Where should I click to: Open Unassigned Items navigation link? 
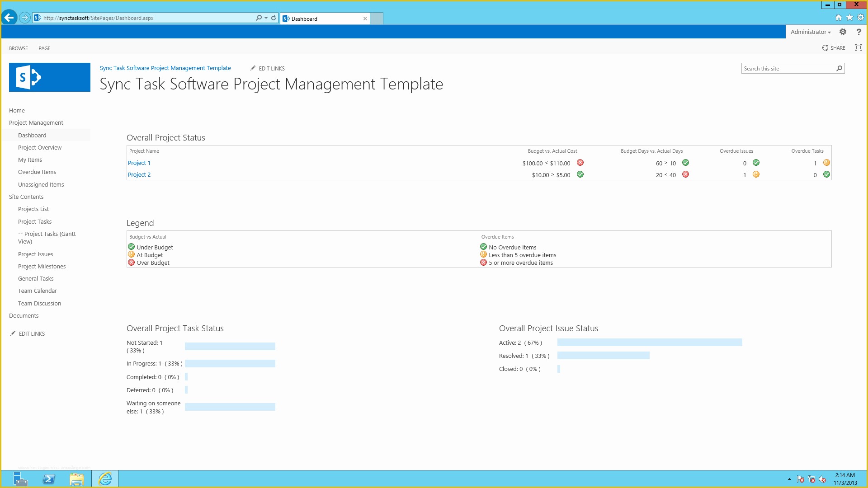[41, 185]
